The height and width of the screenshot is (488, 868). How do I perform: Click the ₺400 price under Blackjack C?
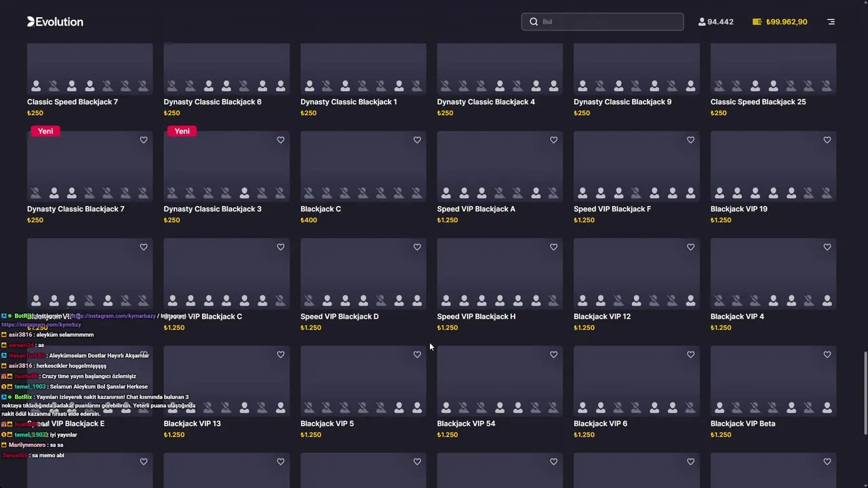point(309,220)
